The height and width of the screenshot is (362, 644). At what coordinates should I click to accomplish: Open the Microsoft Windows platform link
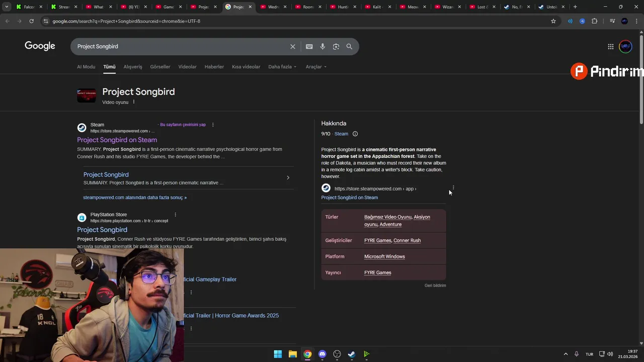pyautogui.click(x=384, y=256)
